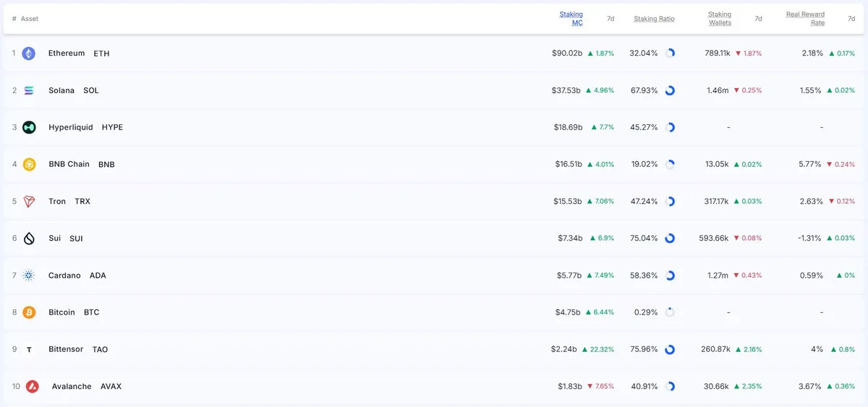Click Tron's $15.53b staking market cap

coord(568,202)
